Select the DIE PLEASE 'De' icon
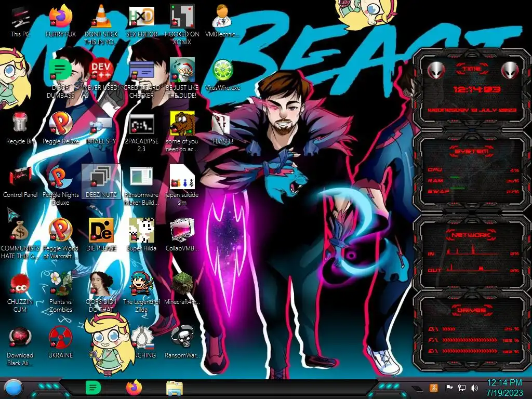Screen dimensions: 532x399 coord(101,235)
